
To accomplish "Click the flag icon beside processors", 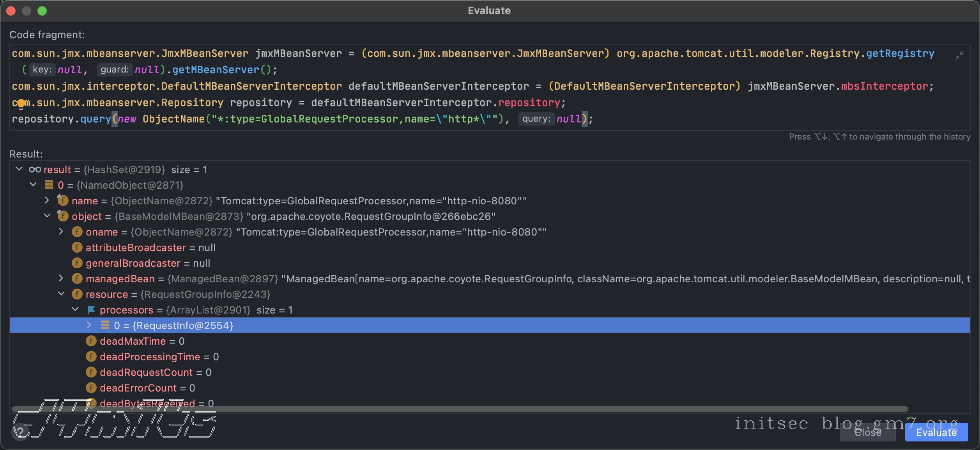I will click(91, 310).
